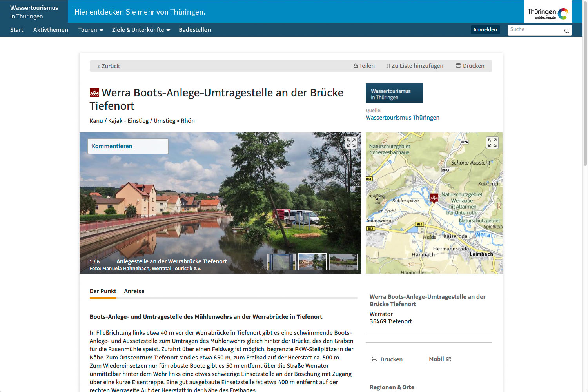Open the Wassertourismus Thüringen source link
This screenshot has height=392, width=588.
coord(402,118)
